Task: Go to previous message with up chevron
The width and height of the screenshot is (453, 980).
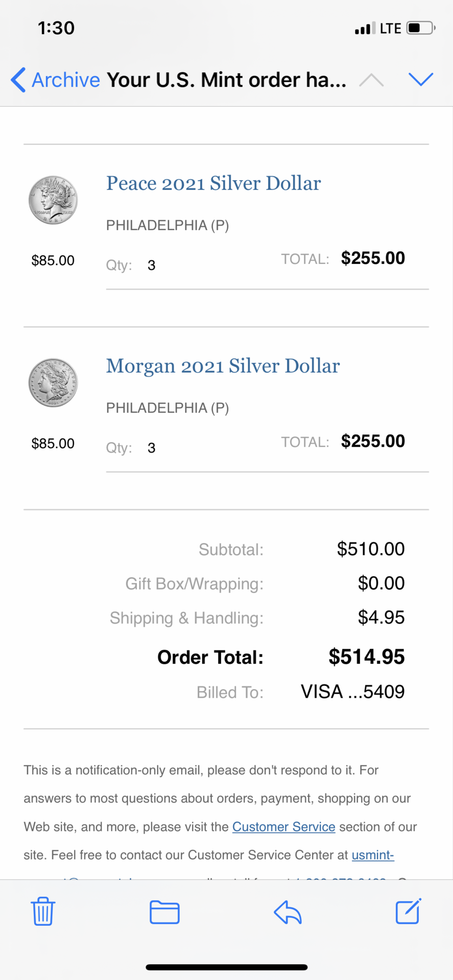Action: coord(371,80)
